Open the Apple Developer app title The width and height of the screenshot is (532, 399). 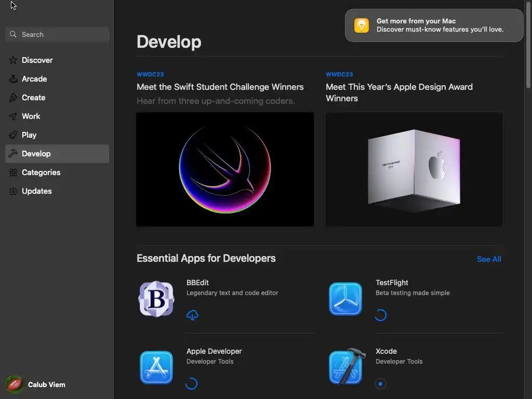click(x=214, y=351)
